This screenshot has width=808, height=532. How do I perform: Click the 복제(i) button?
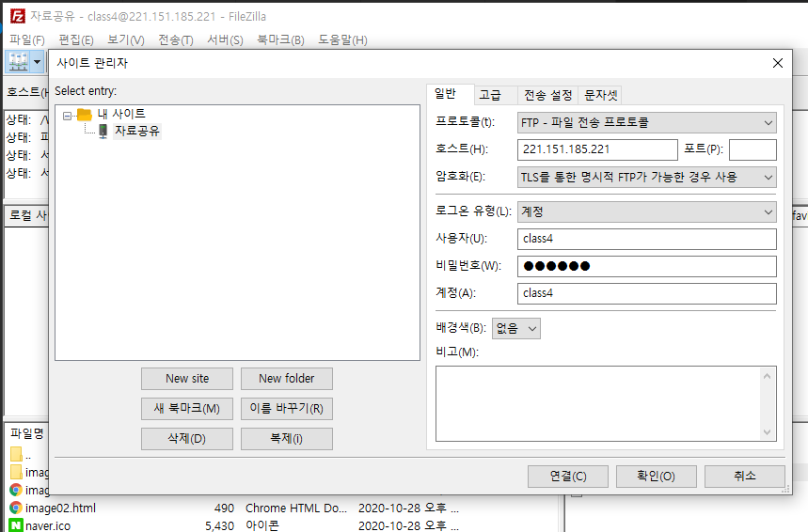click(x=287, y=439)
